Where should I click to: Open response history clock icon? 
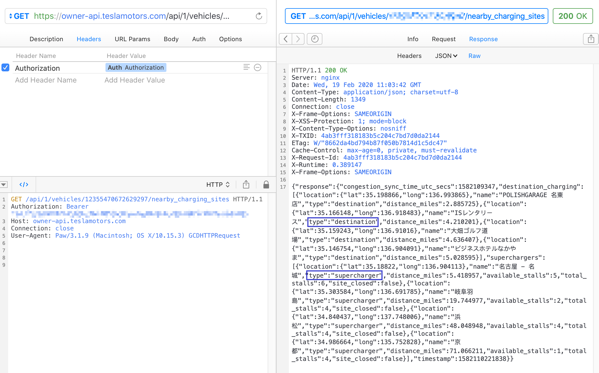(x=315, y=39)
